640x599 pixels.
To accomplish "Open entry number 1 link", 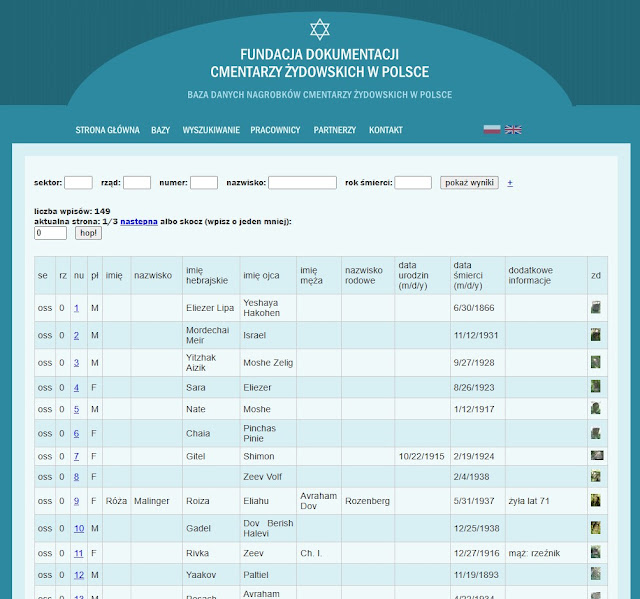I will 76,308.
